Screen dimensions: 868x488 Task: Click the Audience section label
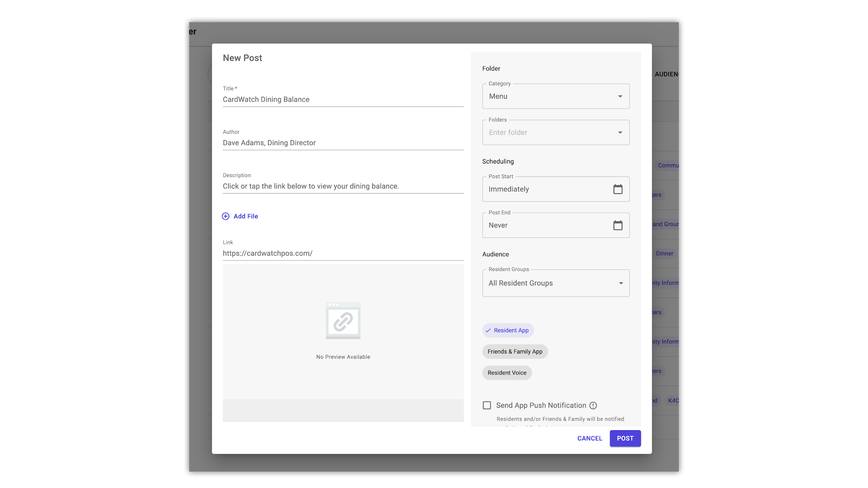coord(495,254)
